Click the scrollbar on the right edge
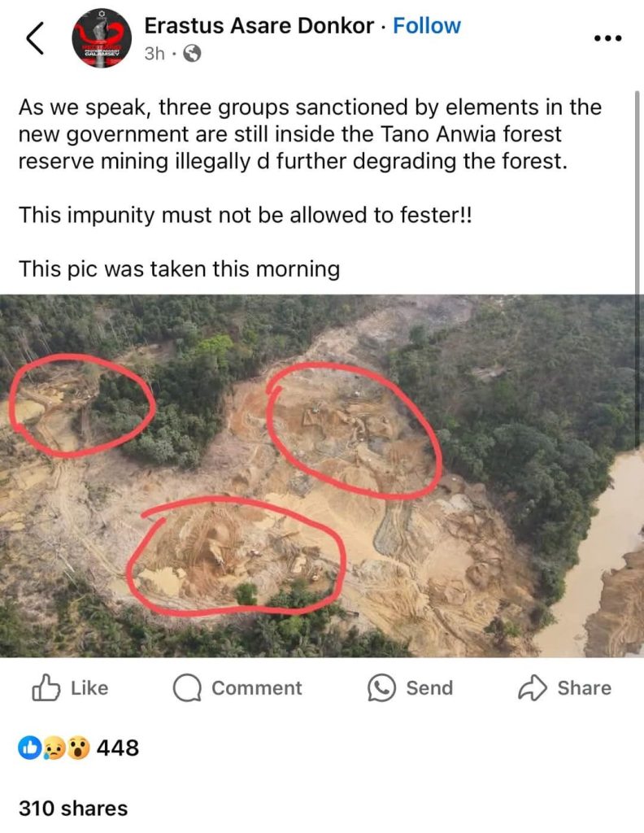Screen dimensions: 644x833 [x=638, y=244]
